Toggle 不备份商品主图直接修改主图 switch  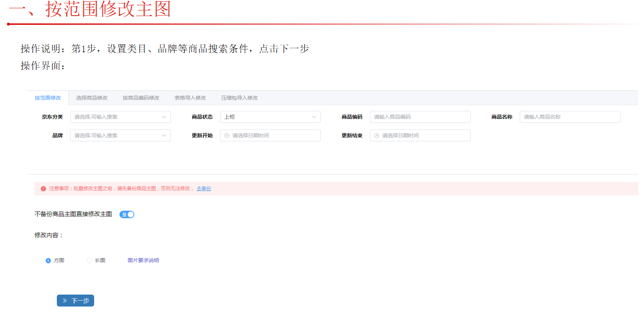point(127,214)
